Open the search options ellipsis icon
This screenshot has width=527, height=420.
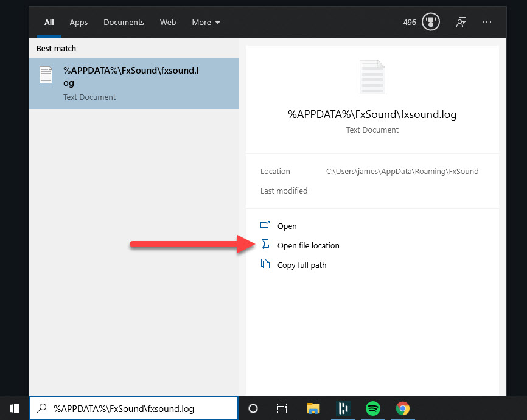(487, 22)
